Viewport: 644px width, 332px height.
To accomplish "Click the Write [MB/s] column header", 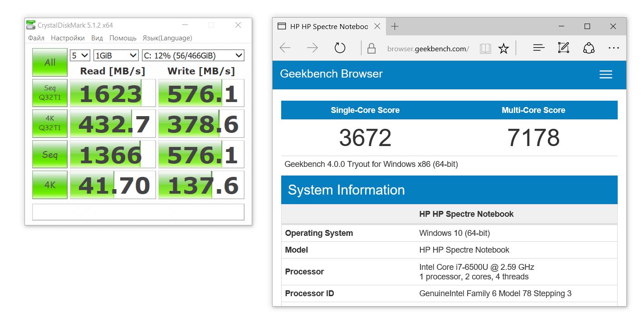I will pyautogui.click(x=201, y=71).
